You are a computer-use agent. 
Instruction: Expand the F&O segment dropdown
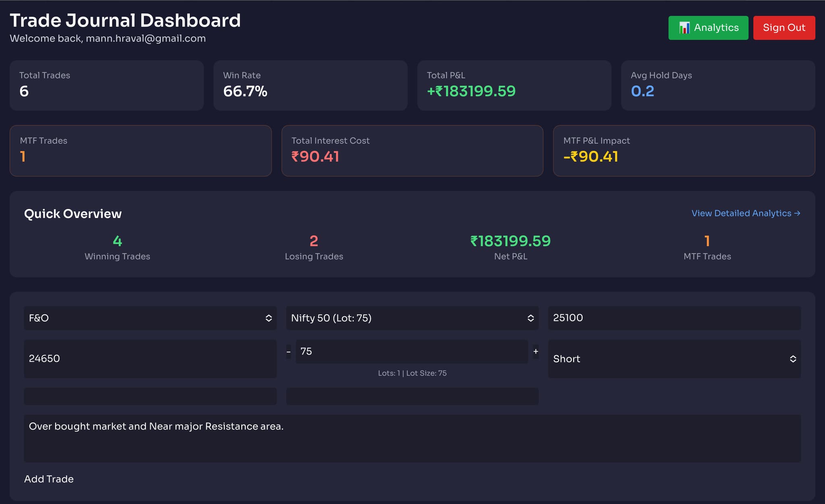[150, 318]
